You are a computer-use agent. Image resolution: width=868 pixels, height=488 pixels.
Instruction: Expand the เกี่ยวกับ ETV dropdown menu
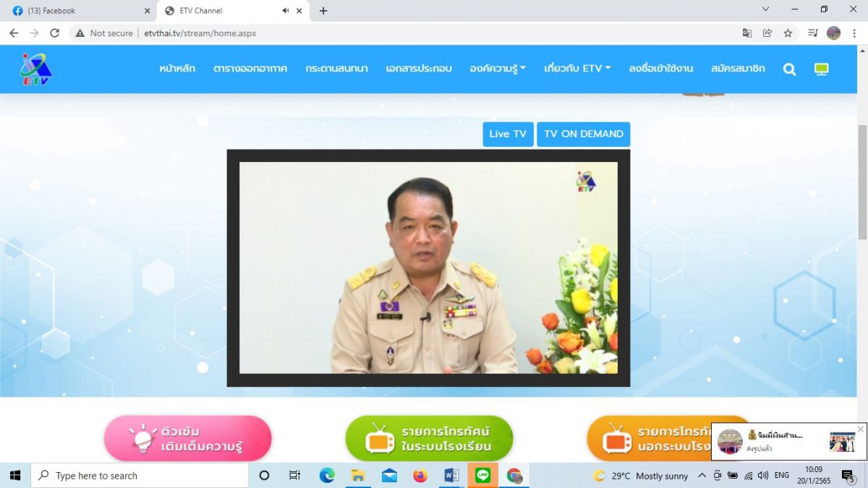[x=577, y=69]
